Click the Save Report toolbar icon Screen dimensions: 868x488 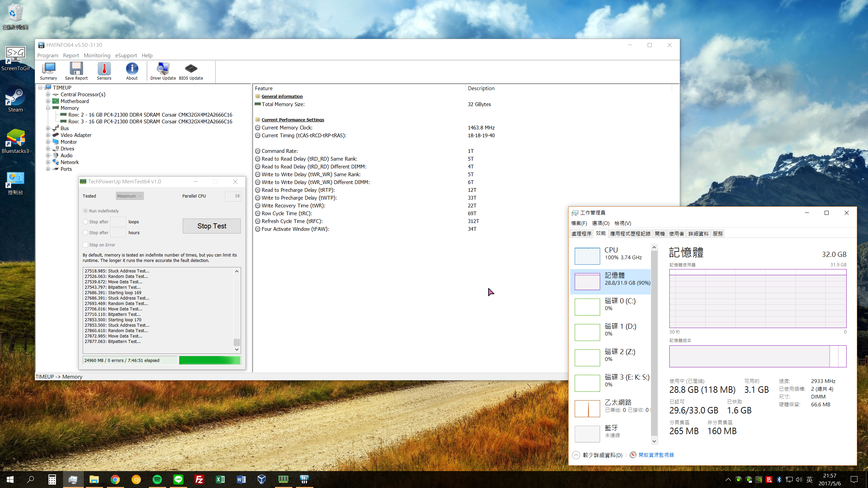(76, 71)
